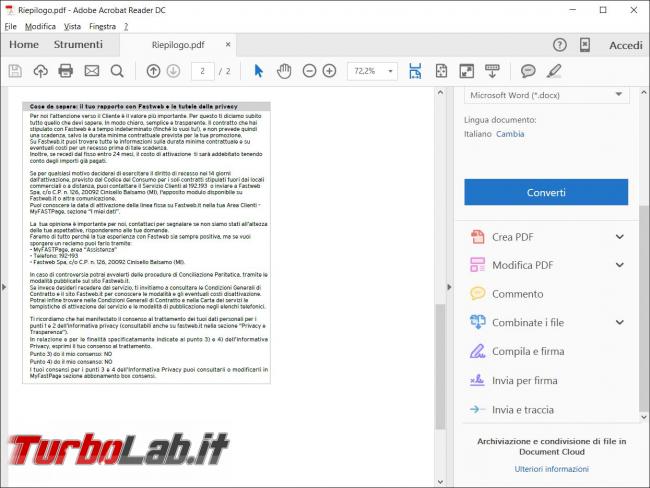
Task: Open the zoom level 72,2% dropdown
Action: tap(390, 71)
